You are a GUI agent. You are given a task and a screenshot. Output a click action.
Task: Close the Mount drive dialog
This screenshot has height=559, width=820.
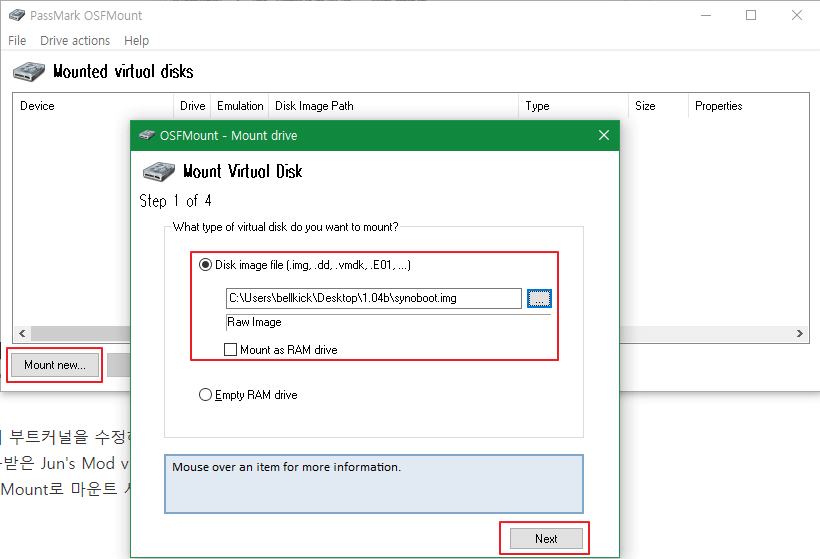point(603,135)
